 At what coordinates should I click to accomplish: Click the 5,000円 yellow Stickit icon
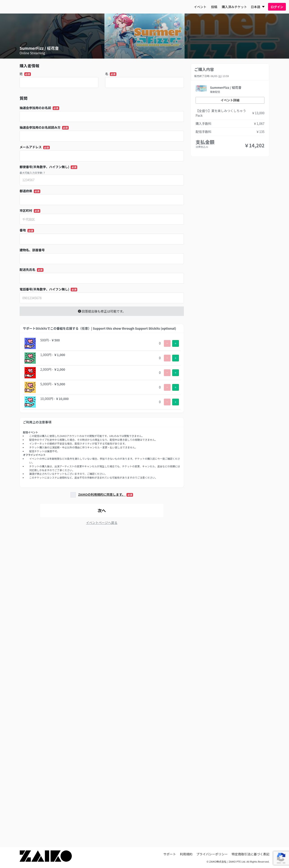click(30, 387)
